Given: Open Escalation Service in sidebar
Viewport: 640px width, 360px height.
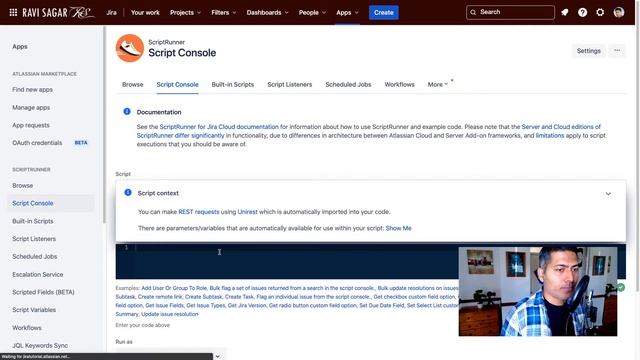Looking at the screenshot, I should point(38,274).
